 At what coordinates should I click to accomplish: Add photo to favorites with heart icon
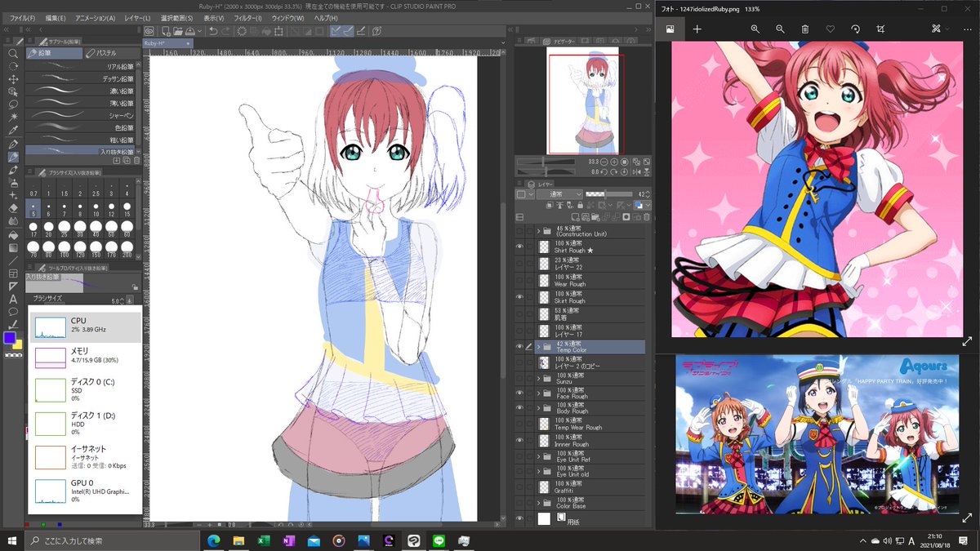(831, 29)
